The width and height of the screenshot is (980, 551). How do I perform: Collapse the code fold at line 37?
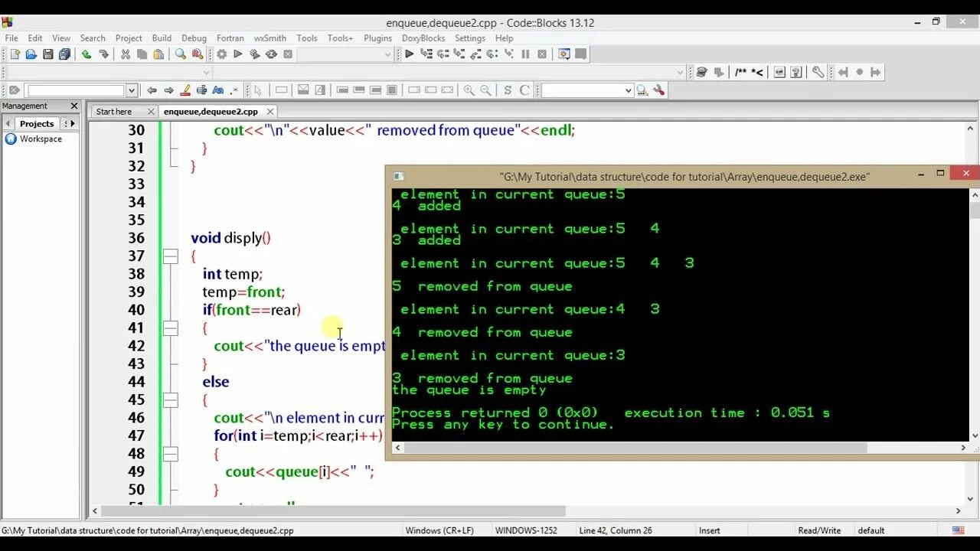171,256
